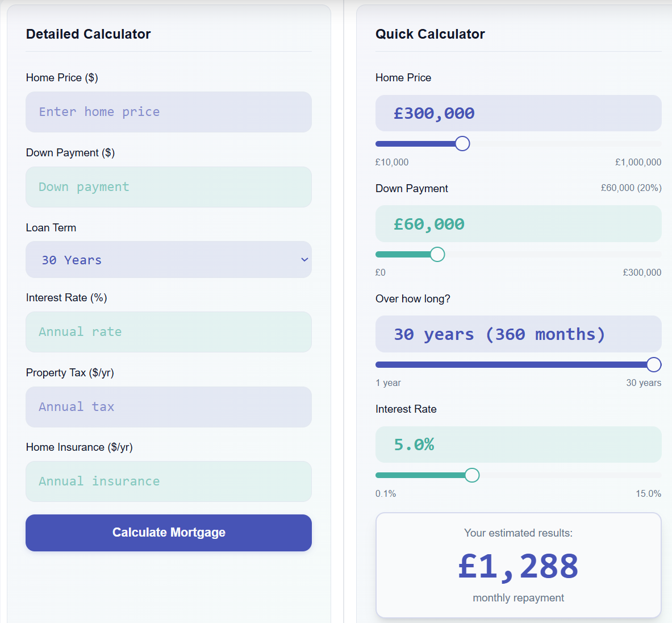Click the 5.0% Interest Rate field

coord(518,444)
